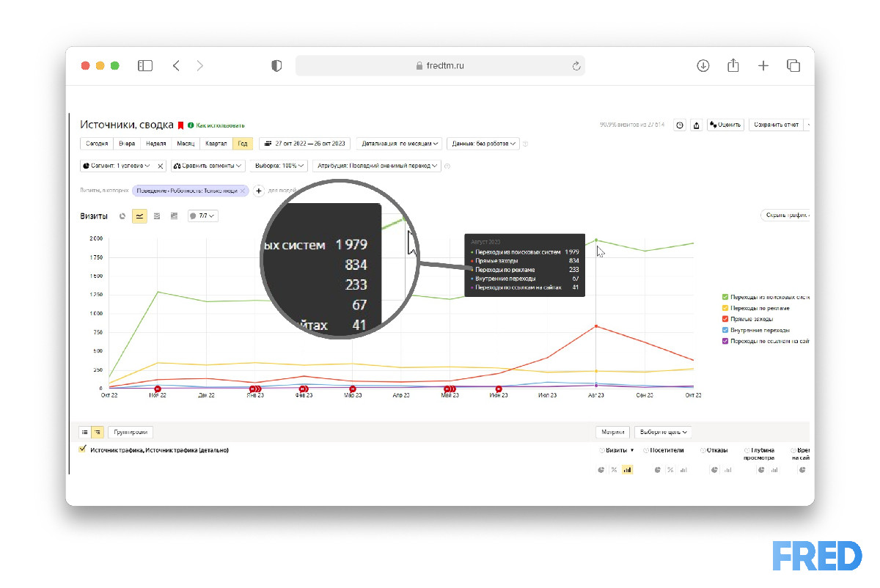Click the clock icon beside export
This screenshot has width=880, height=588.
pos(680,125)
